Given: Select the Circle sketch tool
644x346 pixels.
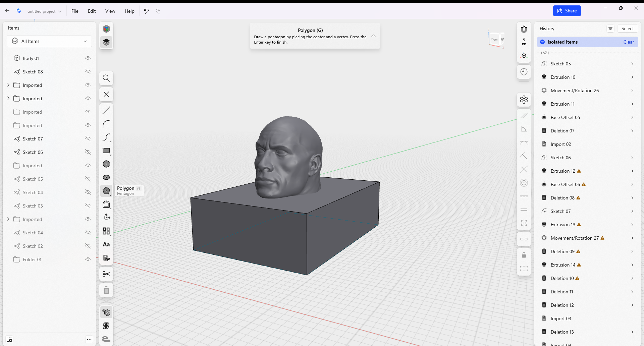Looking at the screenshot, I should 106,164.
